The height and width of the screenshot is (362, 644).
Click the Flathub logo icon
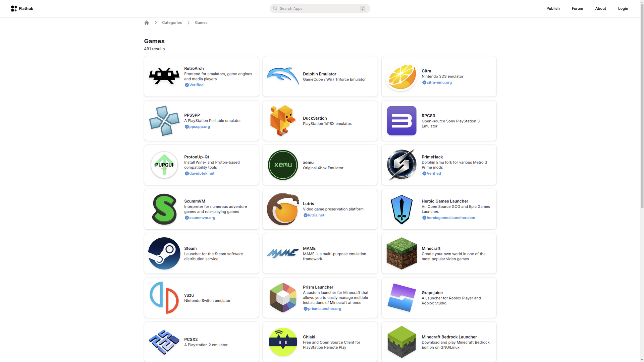(x=14, y=8)
